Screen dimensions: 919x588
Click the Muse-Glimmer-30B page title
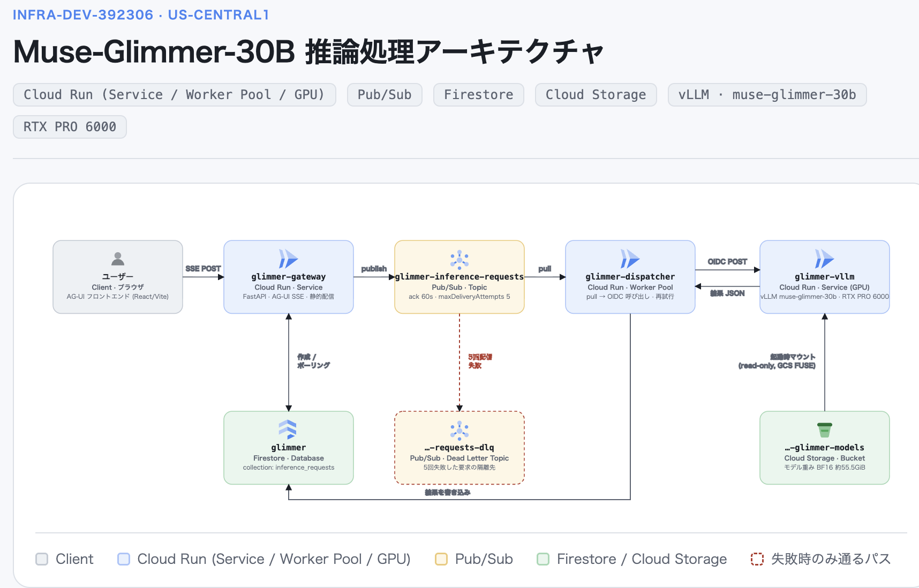(x=308, y=52)
